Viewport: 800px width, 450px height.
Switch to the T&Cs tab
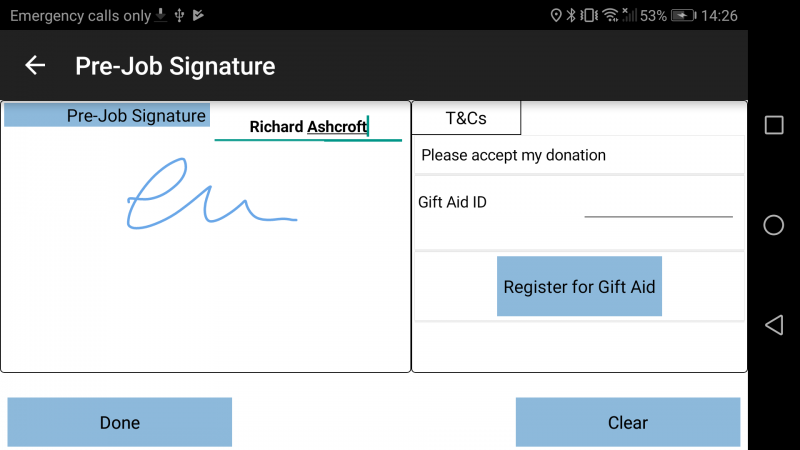pyautogui.click(x=466, y=118)
